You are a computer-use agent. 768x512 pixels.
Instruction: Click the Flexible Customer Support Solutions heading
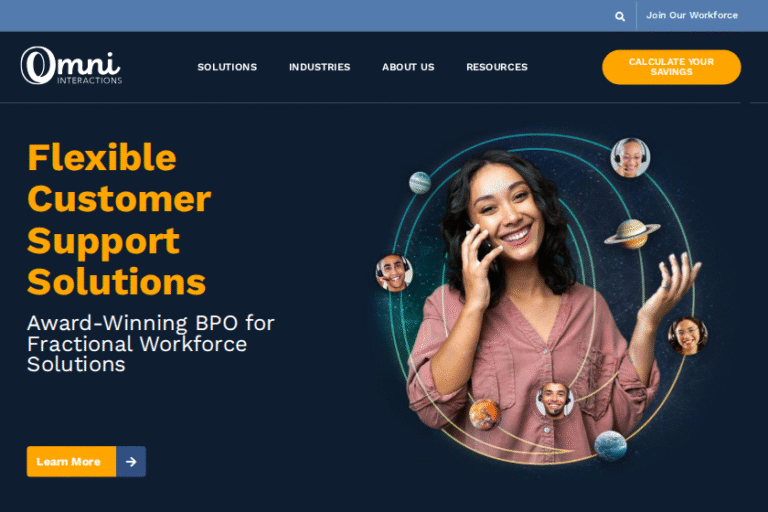tap(119, 219)
